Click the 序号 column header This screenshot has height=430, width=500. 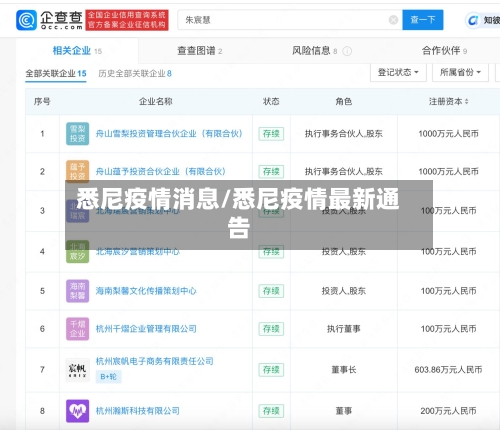coord(42,101)
